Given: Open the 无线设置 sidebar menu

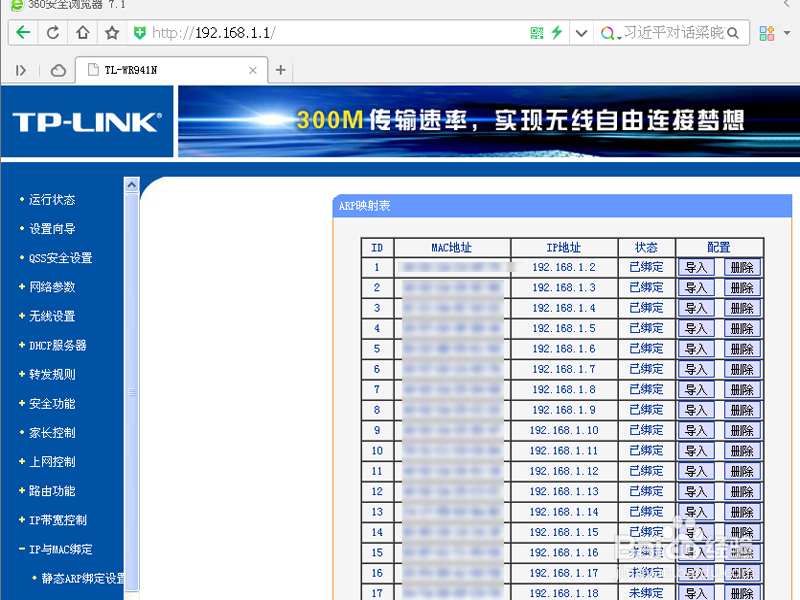Looking at the screenshot, I should pos(52,316).
